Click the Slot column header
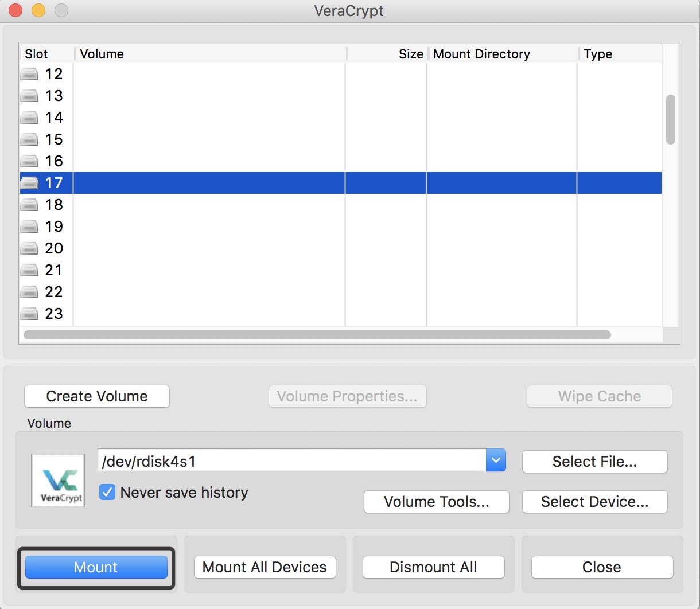Viewport: 700px width, 609px height. 47,54
